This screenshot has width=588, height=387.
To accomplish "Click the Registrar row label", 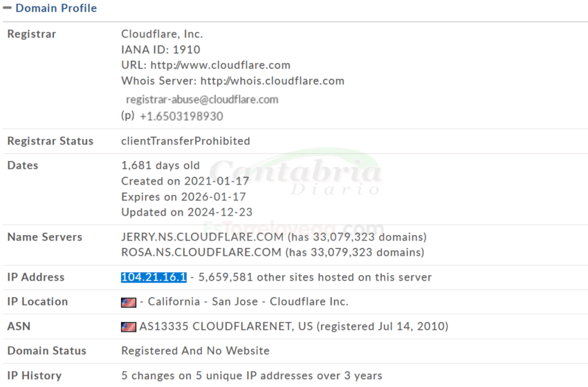I will point(32,34).
